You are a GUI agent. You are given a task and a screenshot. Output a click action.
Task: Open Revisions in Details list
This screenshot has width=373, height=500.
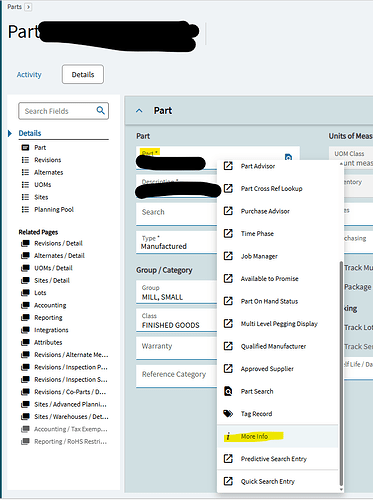48,160
